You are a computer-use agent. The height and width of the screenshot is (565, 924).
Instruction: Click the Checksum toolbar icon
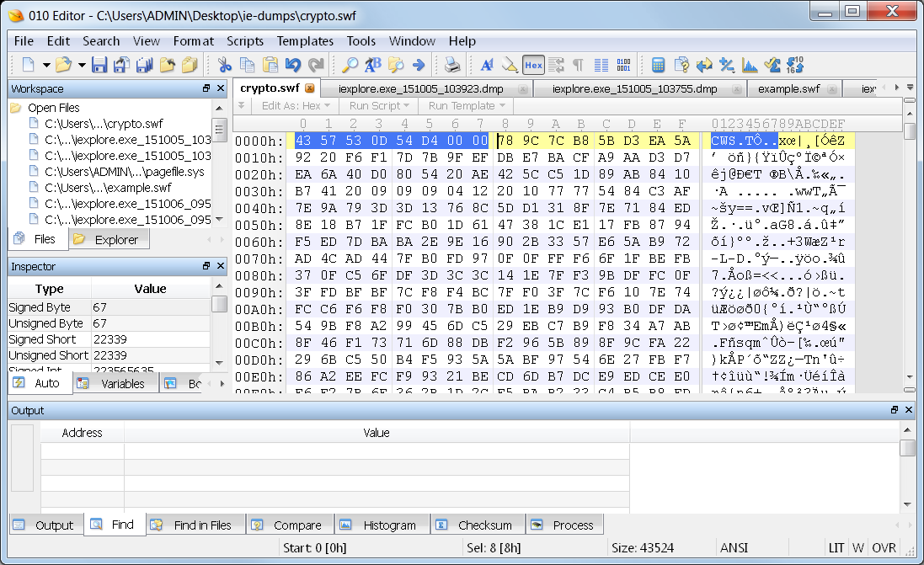(x=772, y=65)
